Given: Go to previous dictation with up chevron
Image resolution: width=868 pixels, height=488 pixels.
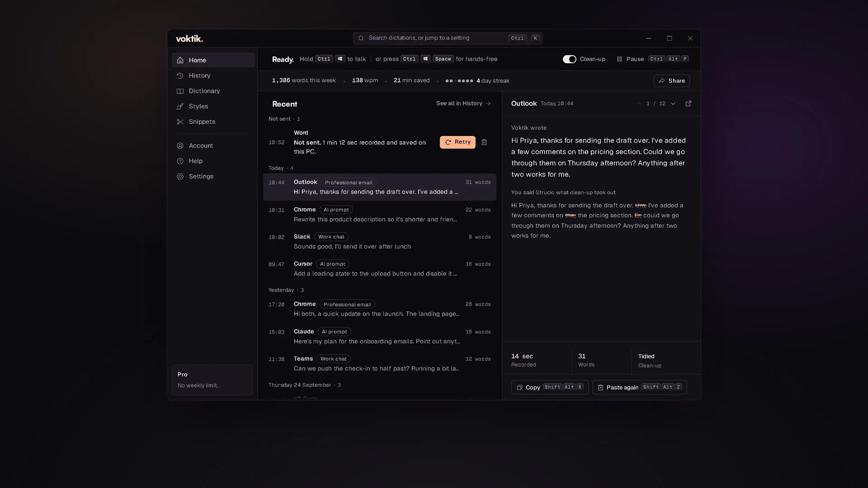Looking at the screenshot, I should click(639, 103).
